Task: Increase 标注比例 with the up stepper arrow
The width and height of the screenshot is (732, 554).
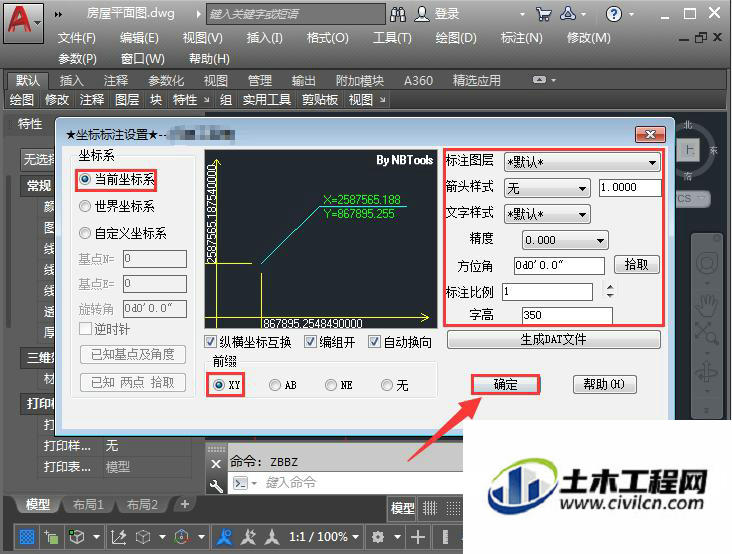Action: pyautogui.click(x=610, y=287)
